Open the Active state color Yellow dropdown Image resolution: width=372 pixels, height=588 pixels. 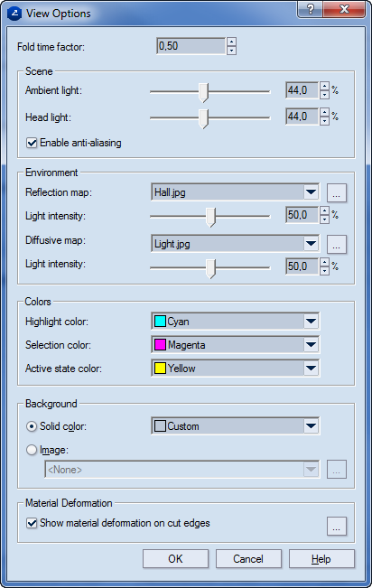(236, 369)
